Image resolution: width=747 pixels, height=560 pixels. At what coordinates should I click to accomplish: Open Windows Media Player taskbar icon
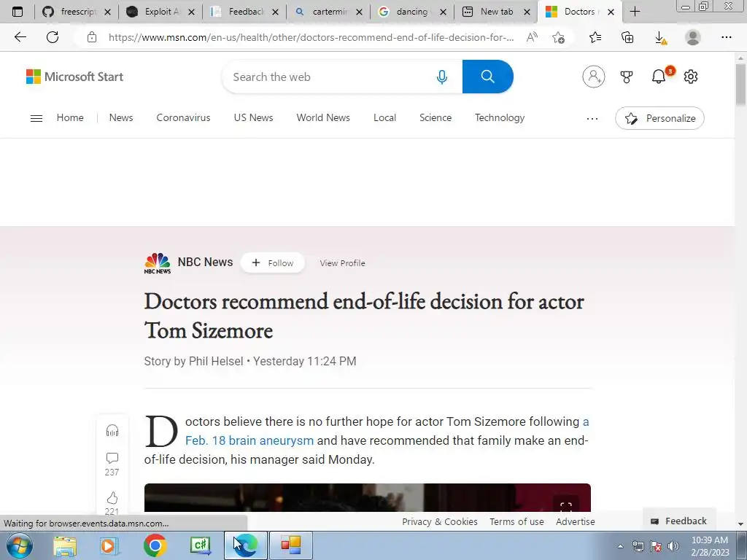point(109,545)
